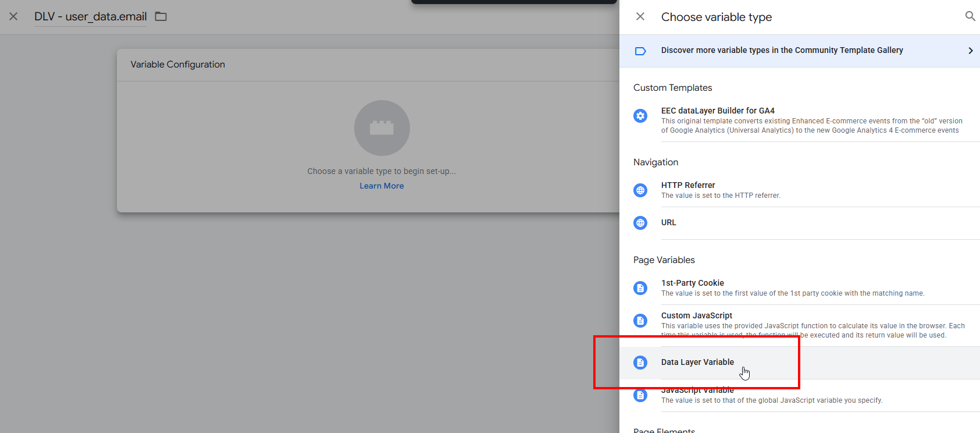
Task: Open the Learn More link
Action: click(x=382, y=186)
